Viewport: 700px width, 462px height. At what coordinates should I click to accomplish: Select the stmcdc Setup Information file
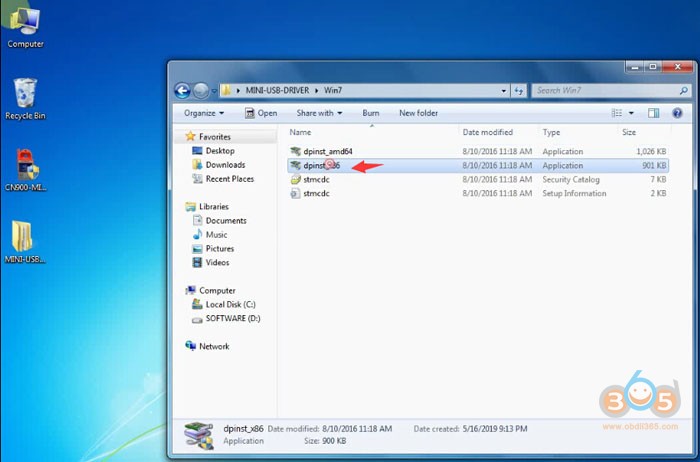click(478, 193)
